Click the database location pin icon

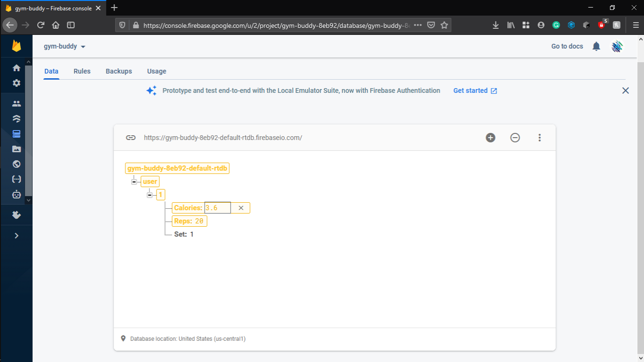[124, 338]
